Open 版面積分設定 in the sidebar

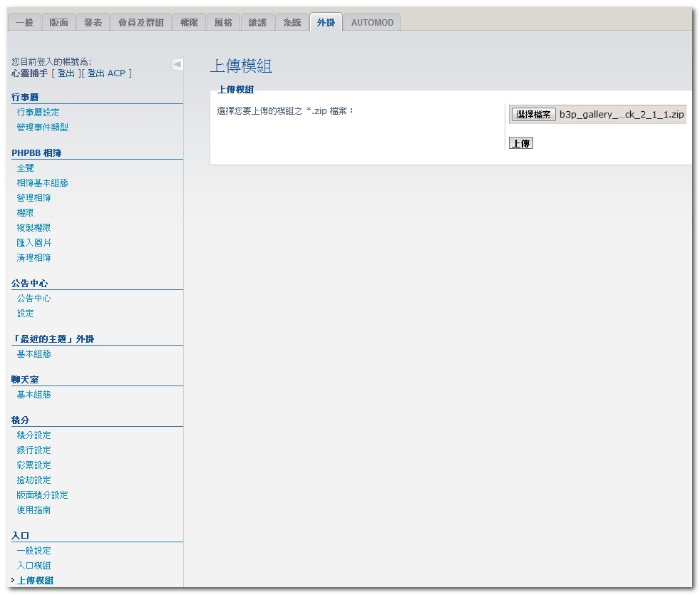pyautogui.click(x=43, y=495)
